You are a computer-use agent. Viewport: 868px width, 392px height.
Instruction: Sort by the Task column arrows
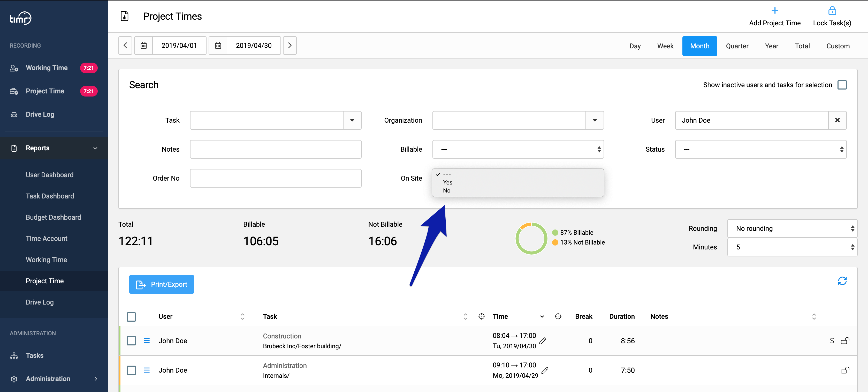click(x=465, y=316)
